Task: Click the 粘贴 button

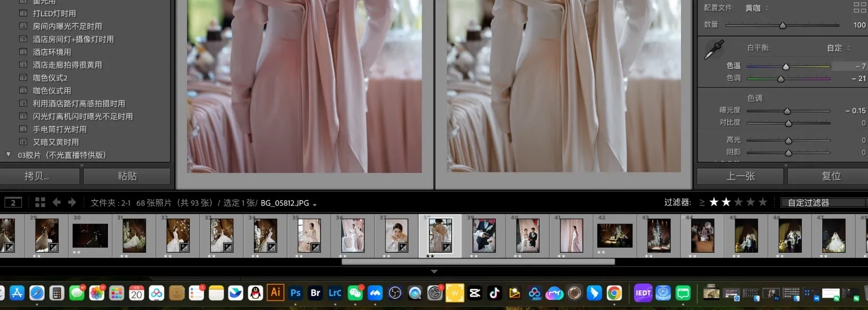Action: click(127, 176)
